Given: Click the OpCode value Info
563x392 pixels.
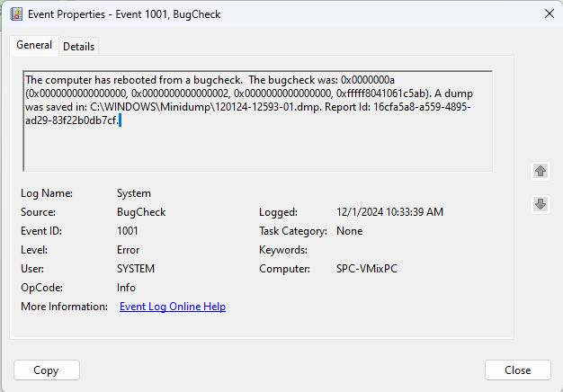Looking at the screenshot, I should tap(126, 288).
